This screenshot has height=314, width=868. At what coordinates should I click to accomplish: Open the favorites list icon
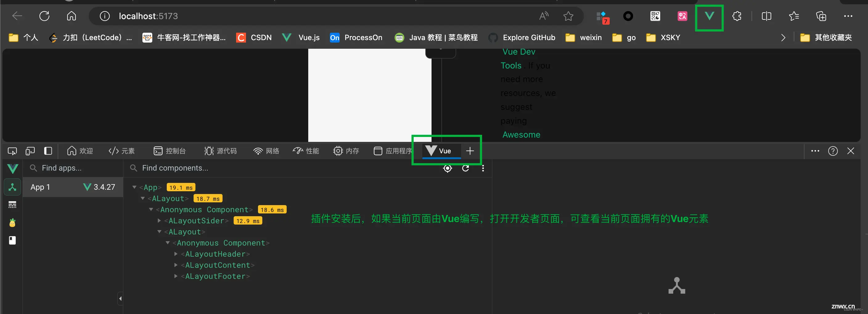coord(794,16)
